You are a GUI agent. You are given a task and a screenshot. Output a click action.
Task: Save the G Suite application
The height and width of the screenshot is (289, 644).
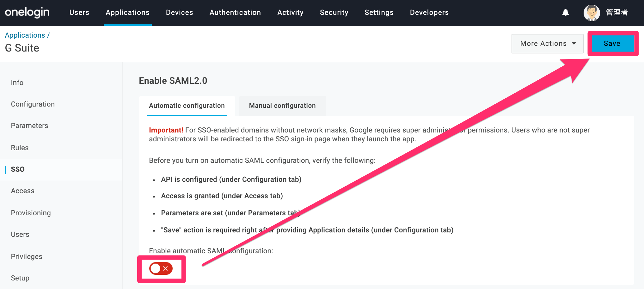pos(612,44)
